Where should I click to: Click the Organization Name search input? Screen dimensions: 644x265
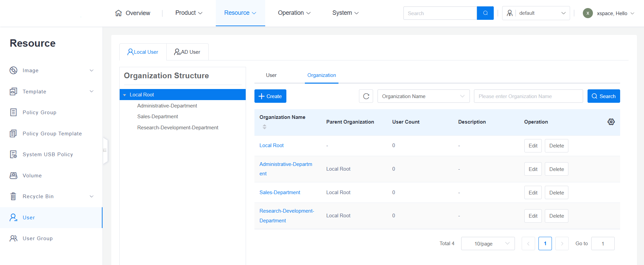(x=528, y=96)
